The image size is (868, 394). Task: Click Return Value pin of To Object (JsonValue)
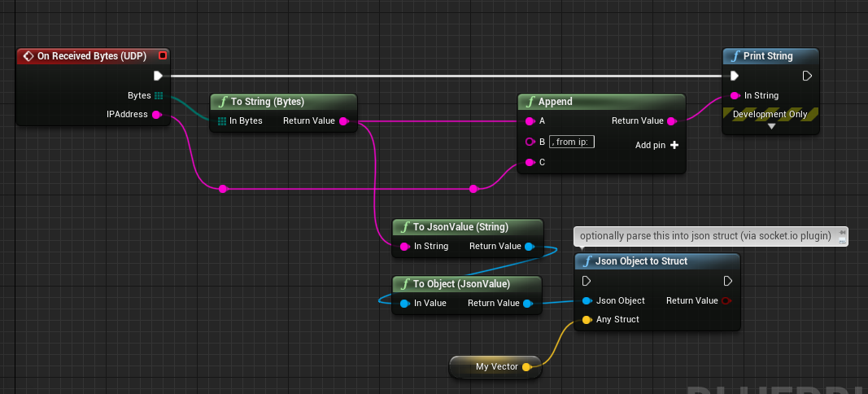[528, 304]
